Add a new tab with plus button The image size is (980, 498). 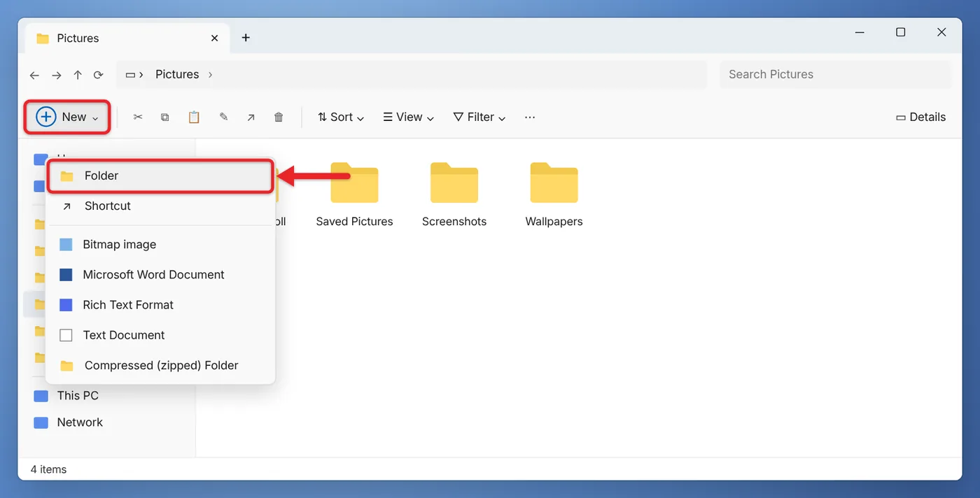[x=246, y=38]
